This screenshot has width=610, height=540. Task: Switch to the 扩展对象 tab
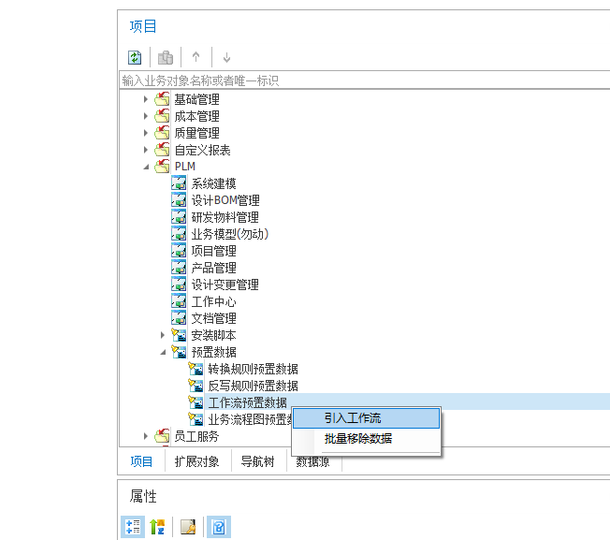point(197,461)
